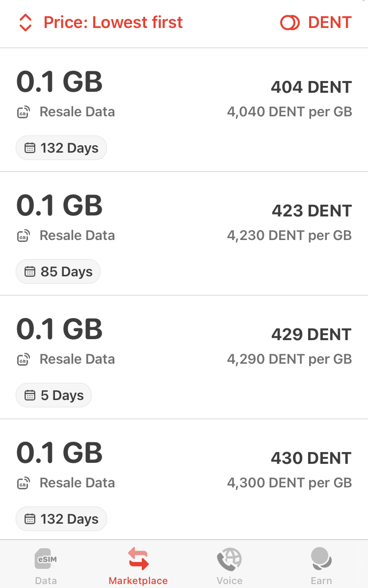Image resolution: width=368 pixels, height=588 pixels.
Task: Tap the Earn tab label
Action: [321, 581]
